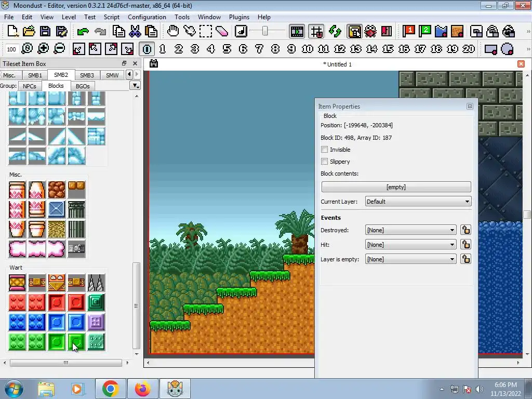This screenshot has height=399, width=532.
Task: Click the lock button next to Hit
Action: coord(465,245)
